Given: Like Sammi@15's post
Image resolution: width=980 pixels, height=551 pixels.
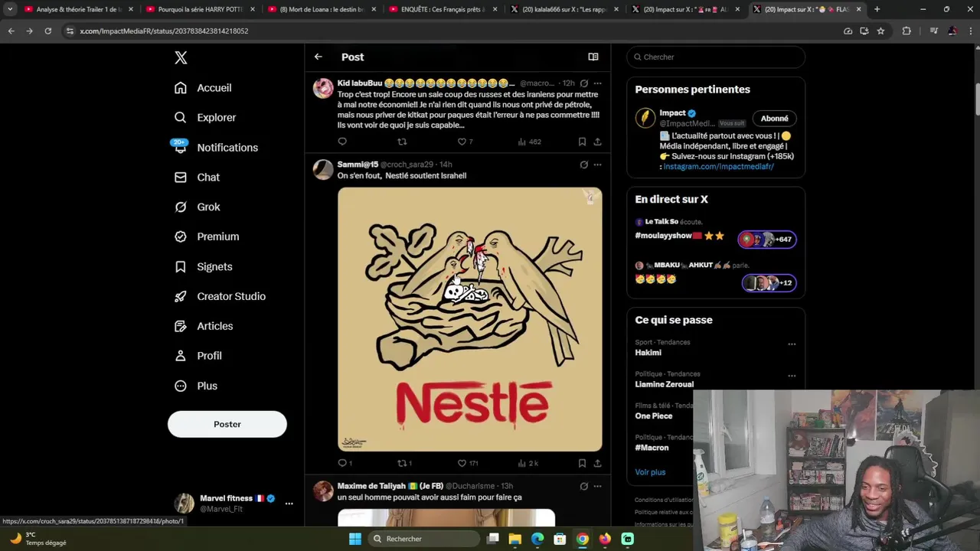Looking at the screenshot, I should (x=467, y=463).
